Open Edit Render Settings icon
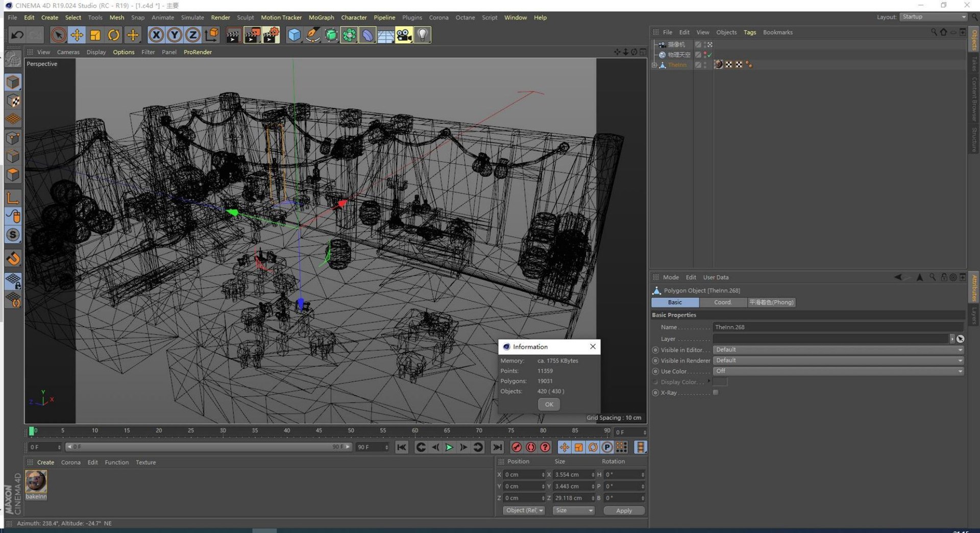The width and height of the screenshot is (980, 533). pos(271,35)
